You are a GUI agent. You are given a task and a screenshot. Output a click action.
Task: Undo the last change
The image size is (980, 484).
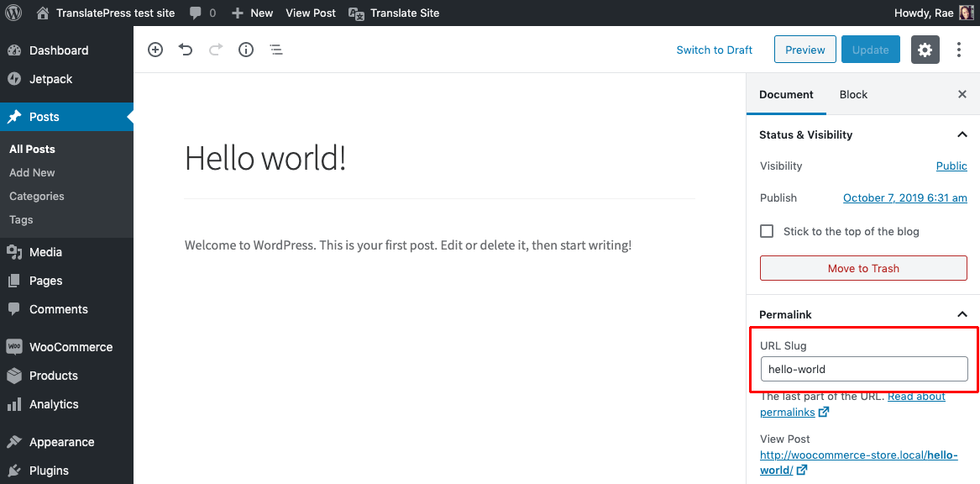(186, 50)
